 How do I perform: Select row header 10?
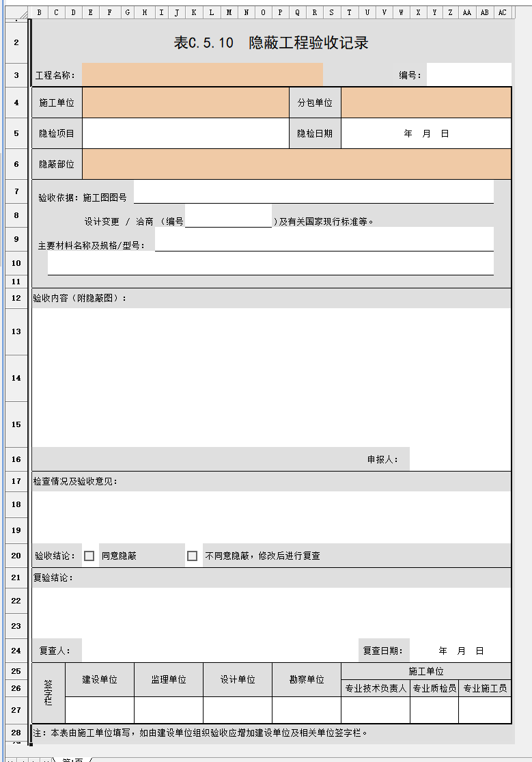16,263
